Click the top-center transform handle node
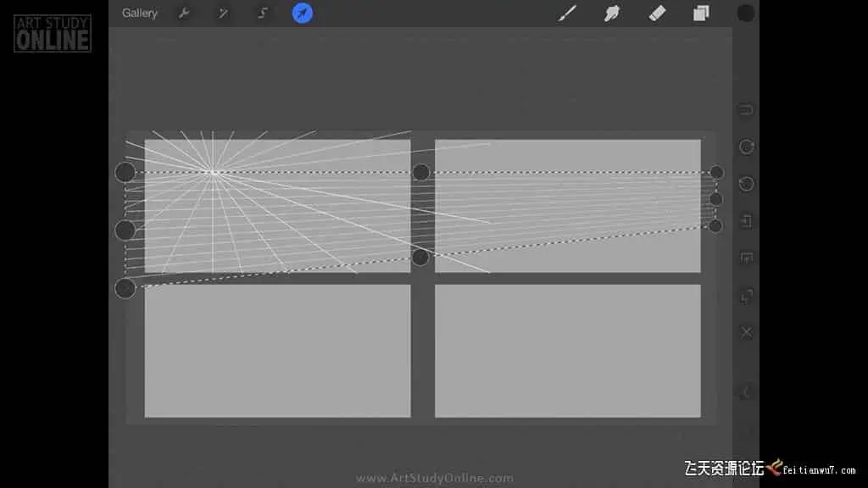This screenshot has width=868, height=488. click(420, 172)
